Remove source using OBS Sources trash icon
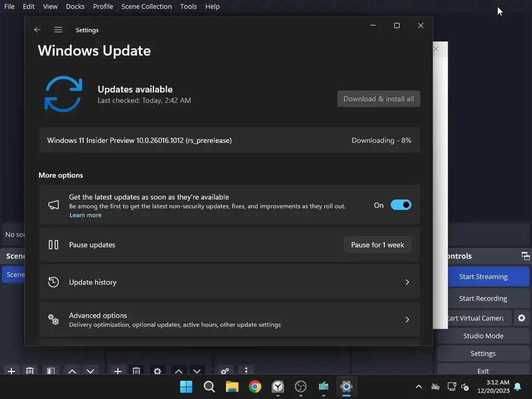 pos(137,371)
